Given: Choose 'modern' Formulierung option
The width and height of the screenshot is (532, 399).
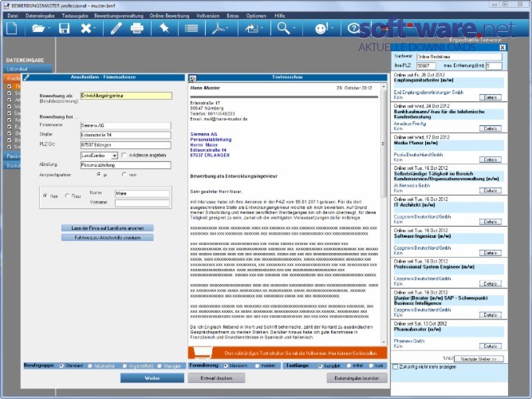Looking at the screenshot, I should [x=257, y=365].
